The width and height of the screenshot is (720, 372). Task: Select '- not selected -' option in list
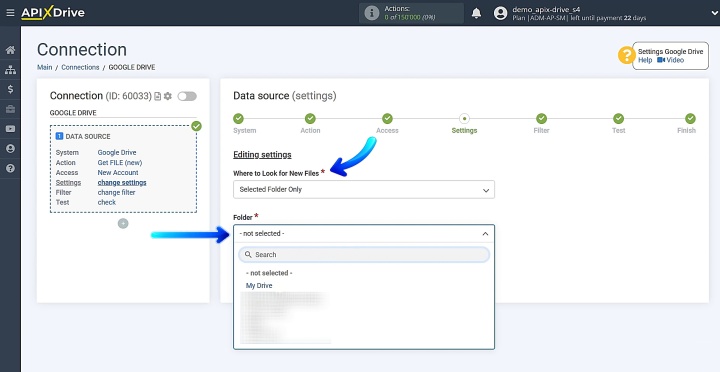[269, 273]
